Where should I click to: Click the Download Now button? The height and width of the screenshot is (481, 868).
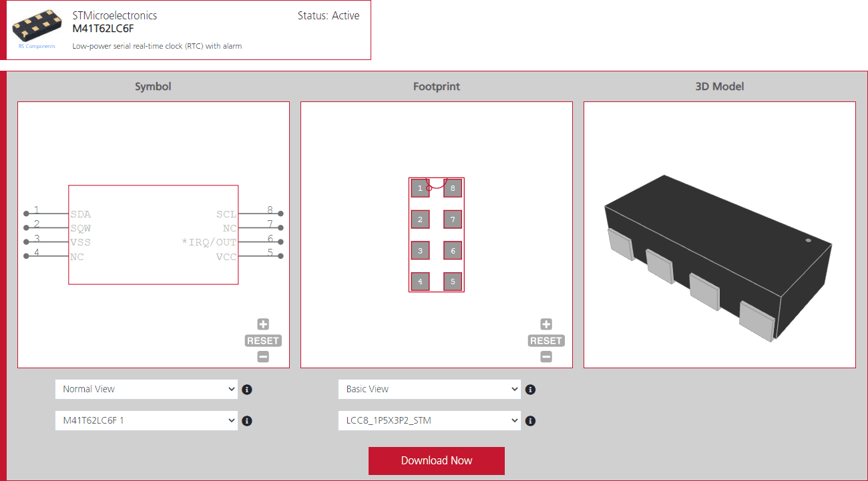[x=437, y=461]
